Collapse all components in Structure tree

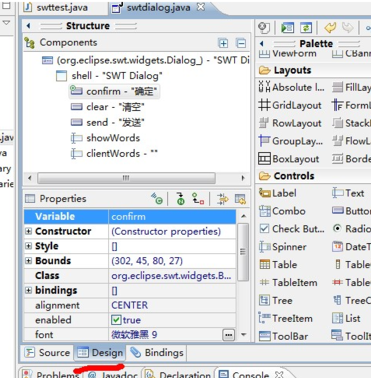click(x=241, y=43)
